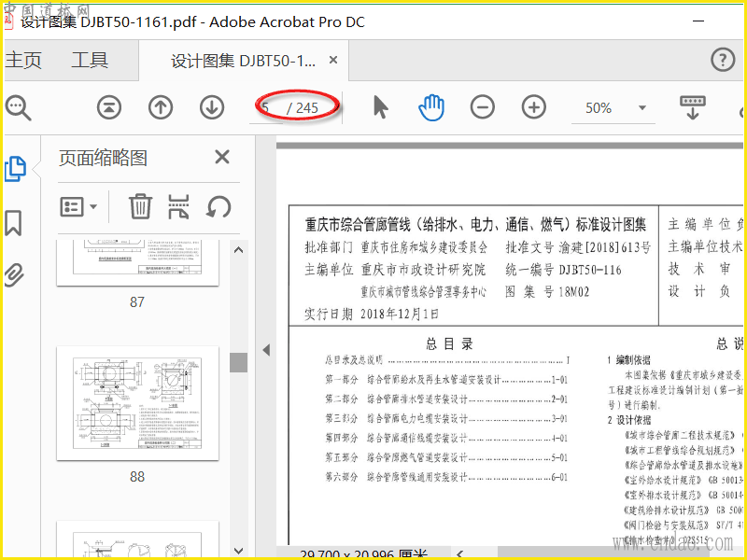This screenshot has height=560, width=747.
Task: Delete selected pages with the trash icon
Action: point(140,206)
